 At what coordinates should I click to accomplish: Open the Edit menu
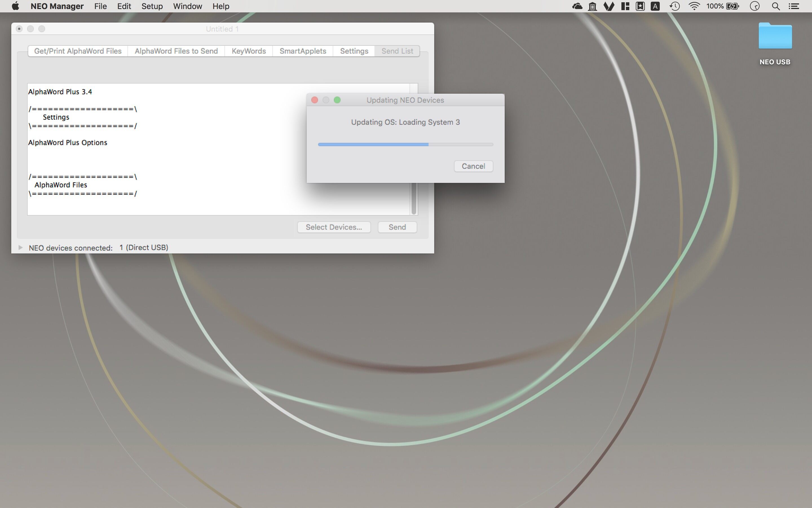pyautogui.click(x=124, y=6)
